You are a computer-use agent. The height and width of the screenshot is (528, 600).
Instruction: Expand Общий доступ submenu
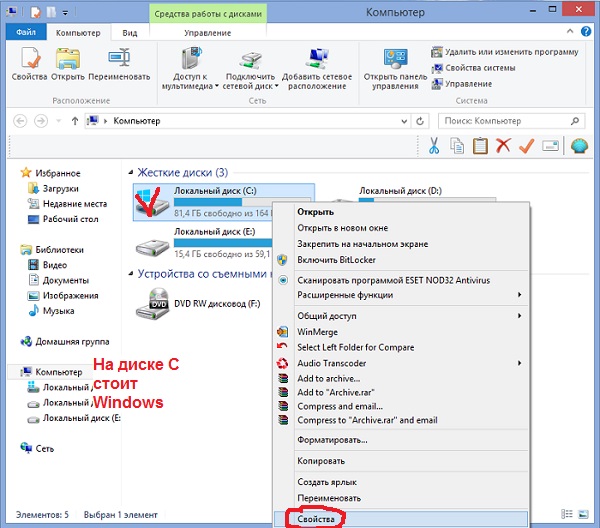pos(401,316)
